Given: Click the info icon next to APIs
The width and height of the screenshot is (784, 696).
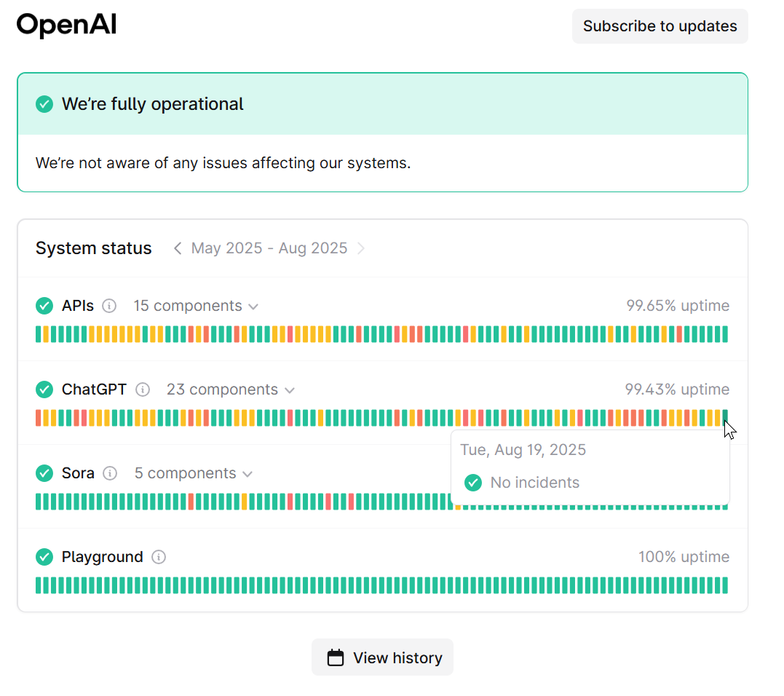Looking at the screenshot, I should (109, 306).
